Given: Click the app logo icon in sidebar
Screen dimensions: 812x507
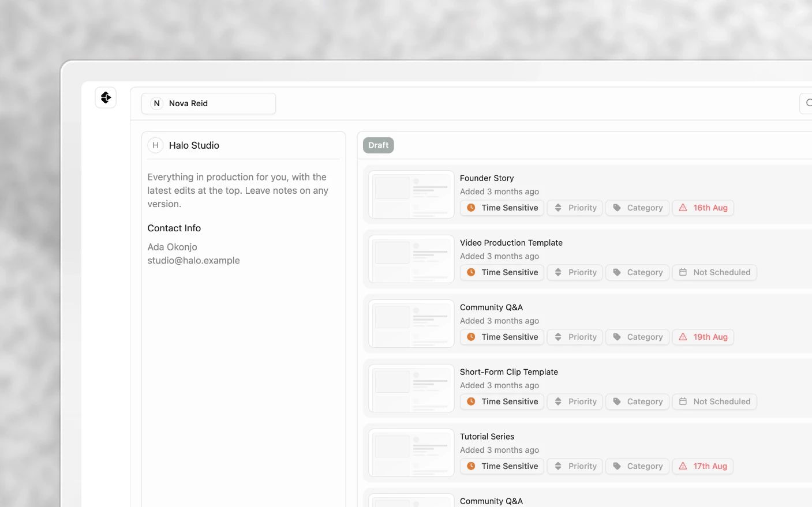Looking at the screenshot, I should pyautogui.click(x=106, y=97).
